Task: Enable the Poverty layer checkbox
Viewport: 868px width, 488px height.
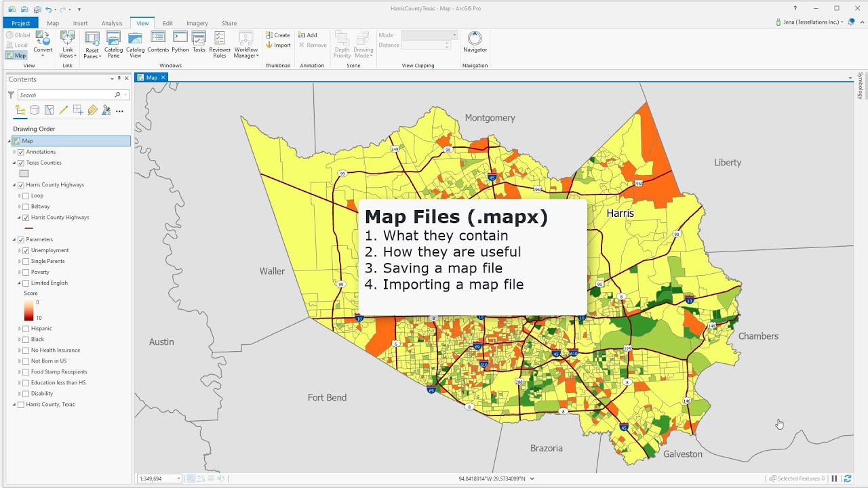Action: click(x=26, y=272)
